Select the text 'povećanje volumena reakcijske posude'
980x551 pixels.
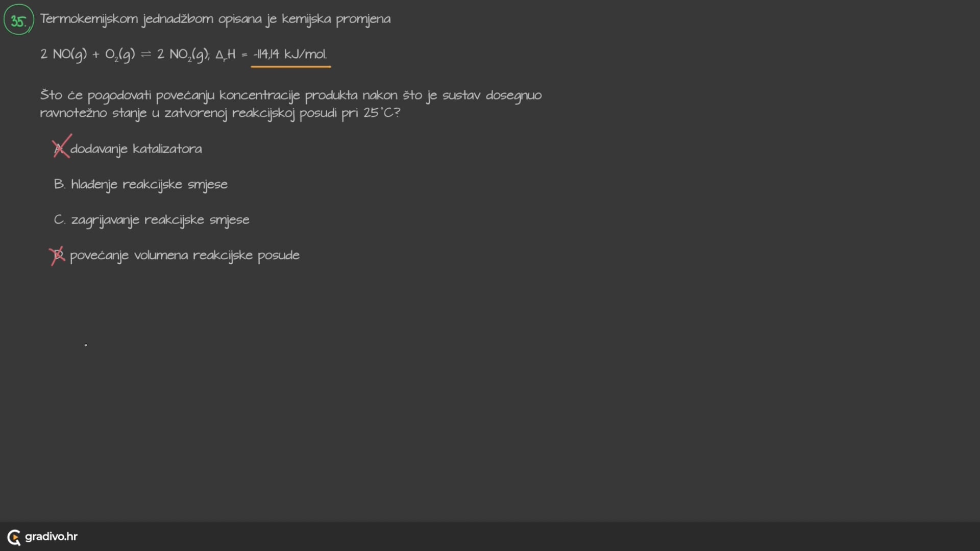click(184, 256)
